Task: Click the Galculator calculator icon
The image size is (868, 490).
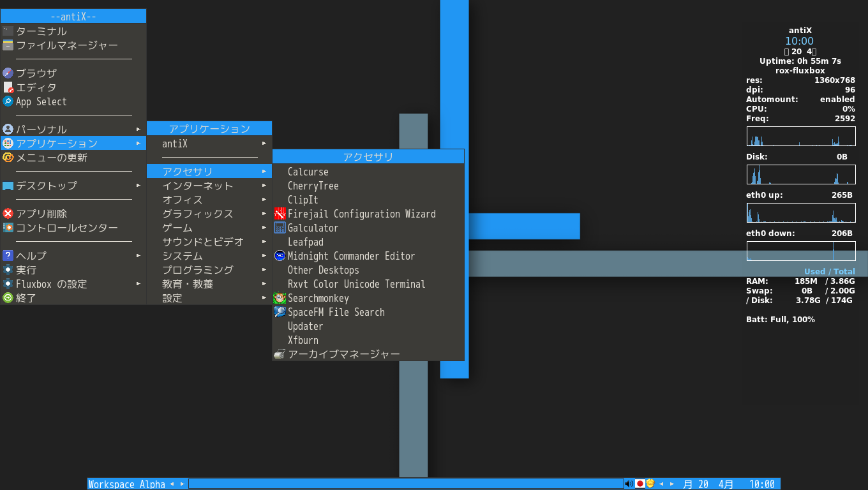Action: point(280,228)
